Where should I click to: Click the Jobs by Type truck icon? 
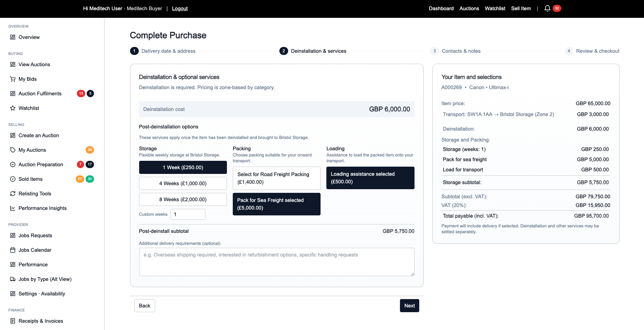coord(13,279)
